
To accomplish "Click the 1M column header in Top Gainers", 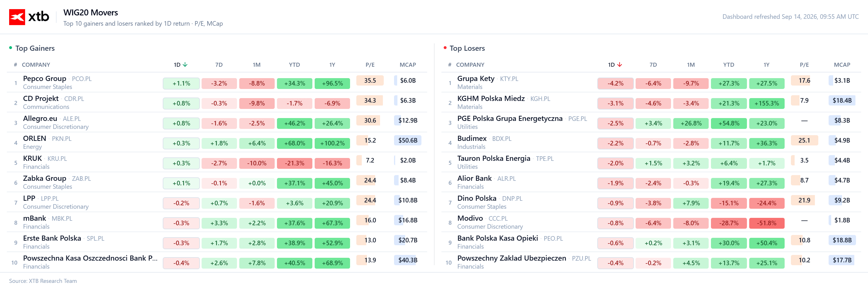I will [x=256, y=65].
